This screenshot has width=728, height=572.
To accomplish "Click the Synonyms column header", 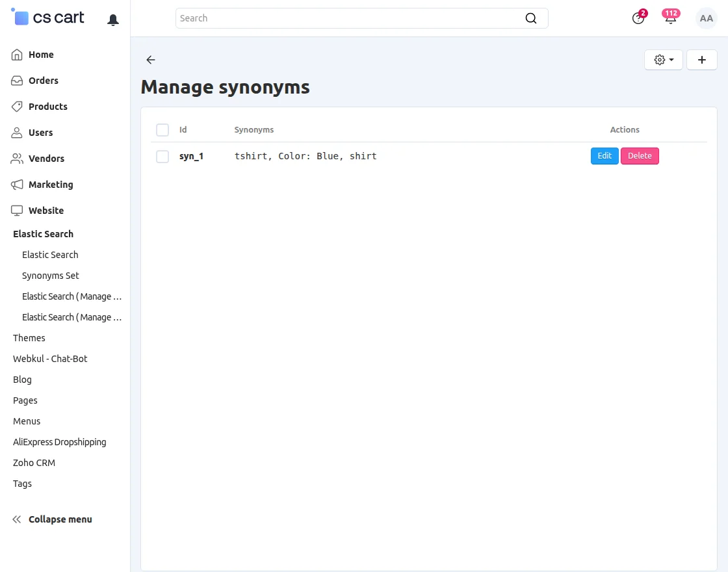I will click(x=254, y=130).
